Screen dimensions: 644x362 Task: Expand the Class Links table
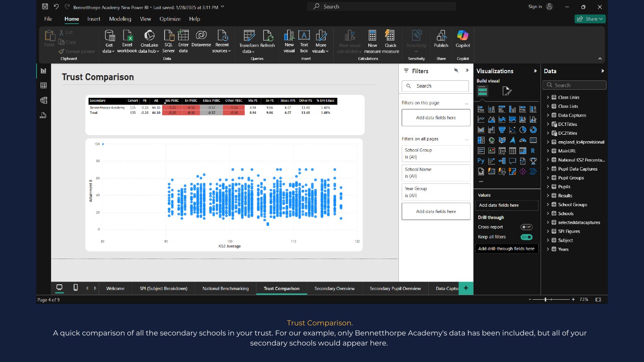tap(548, 97)
